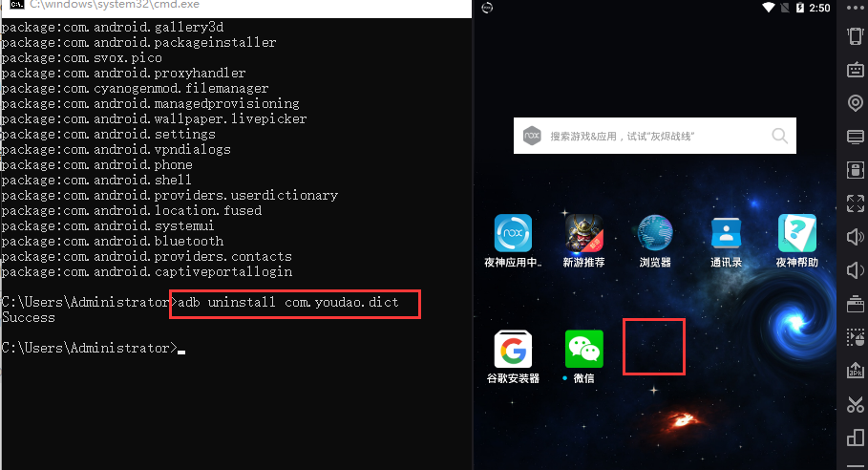
Task: Open the macro recorder sidebar icon
Action: pos(856,337)
